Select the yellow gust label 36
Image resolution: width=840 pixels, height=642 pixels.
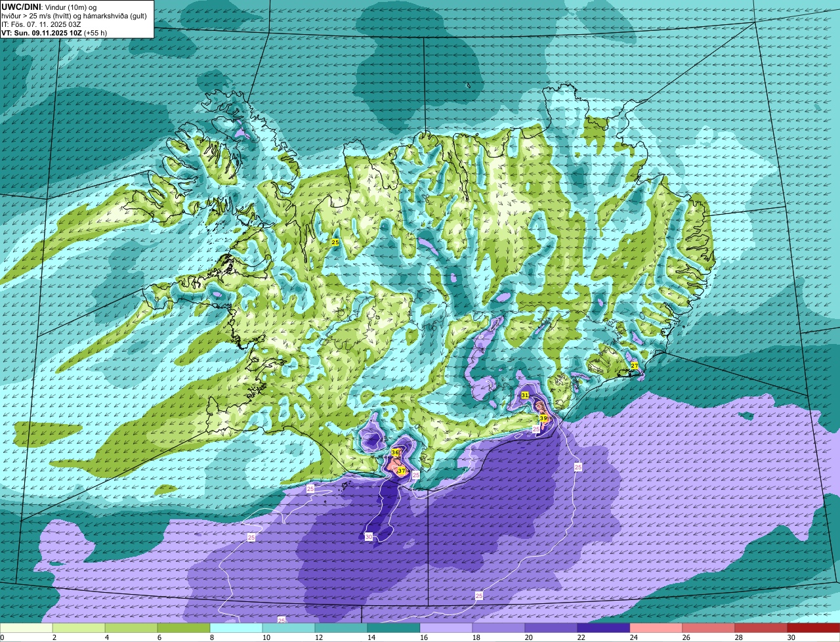pos(395,452)
